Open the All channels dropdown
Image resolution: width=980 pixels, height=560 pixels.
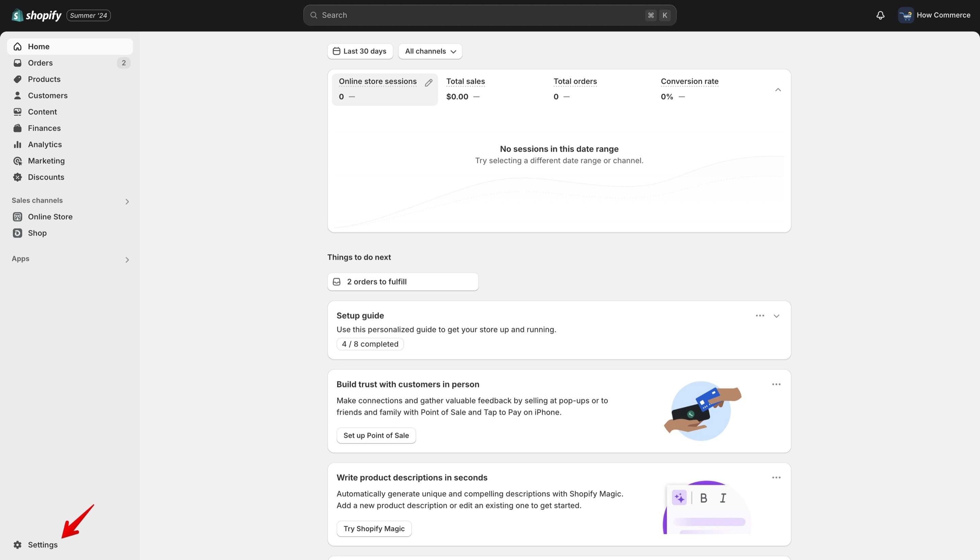[430, 51]
